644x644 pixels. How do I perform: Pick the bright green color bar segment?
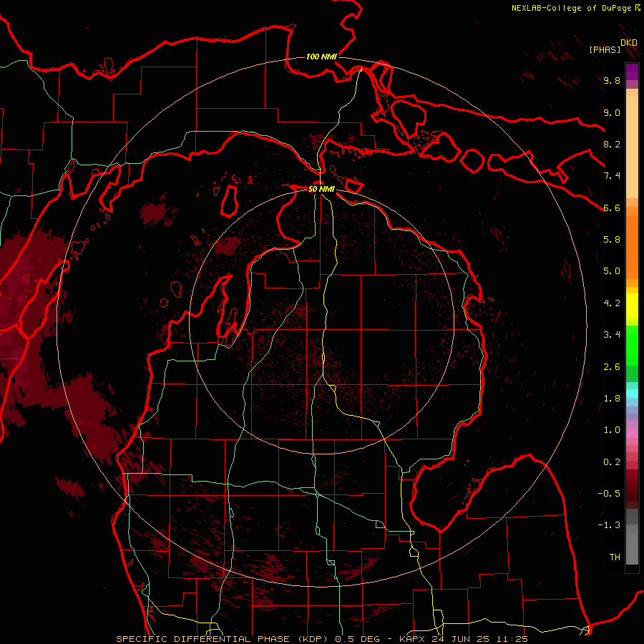coord(632,346)
